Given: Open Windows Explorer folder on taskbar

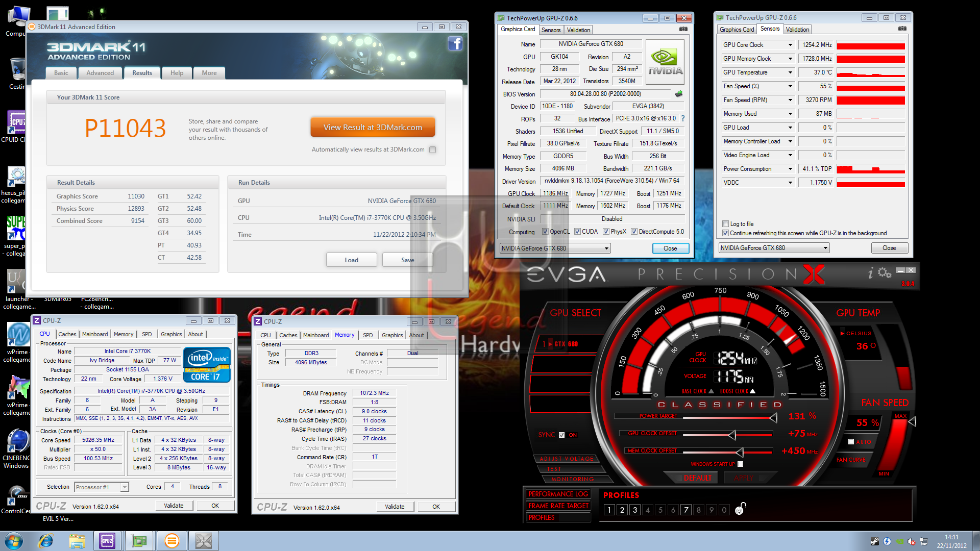Looking at the screenshot, I should (77, 541).
